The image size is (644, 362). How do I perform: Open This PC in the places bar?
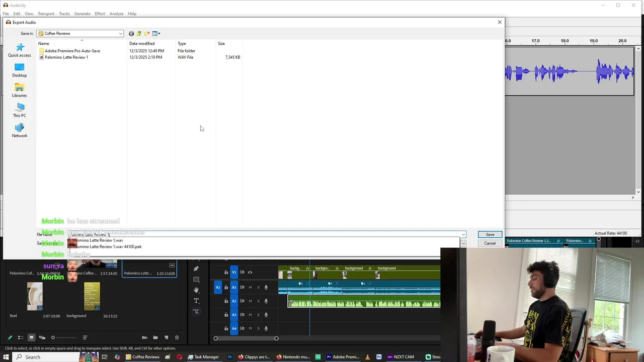(x=20, y=111)
